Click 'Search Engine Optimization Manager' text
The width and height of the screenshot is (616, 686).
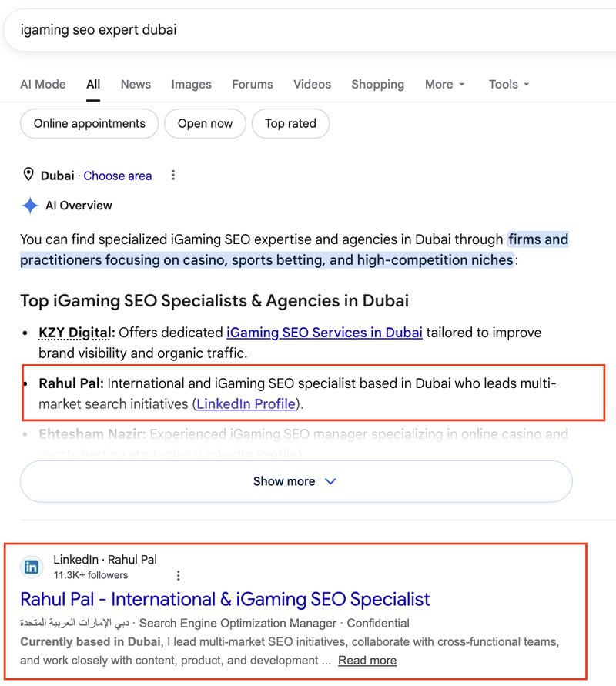pos(238,623)
